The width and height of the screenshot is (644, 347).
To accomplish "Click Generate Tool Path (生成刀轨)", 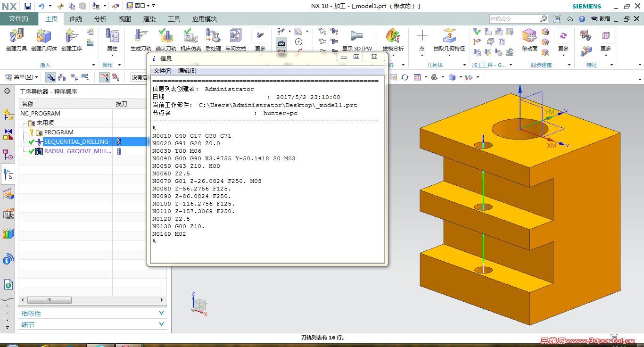I will (140, 39).
